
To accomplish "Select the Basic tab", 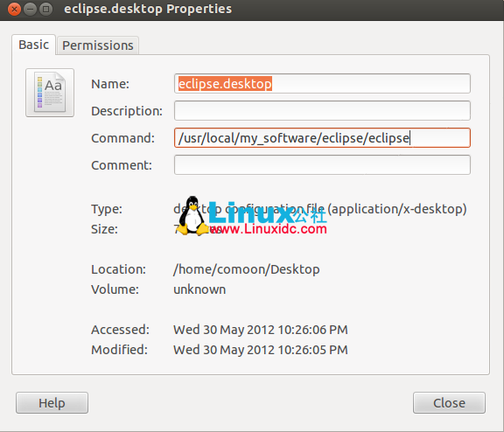I will click(x=34, y=45).
